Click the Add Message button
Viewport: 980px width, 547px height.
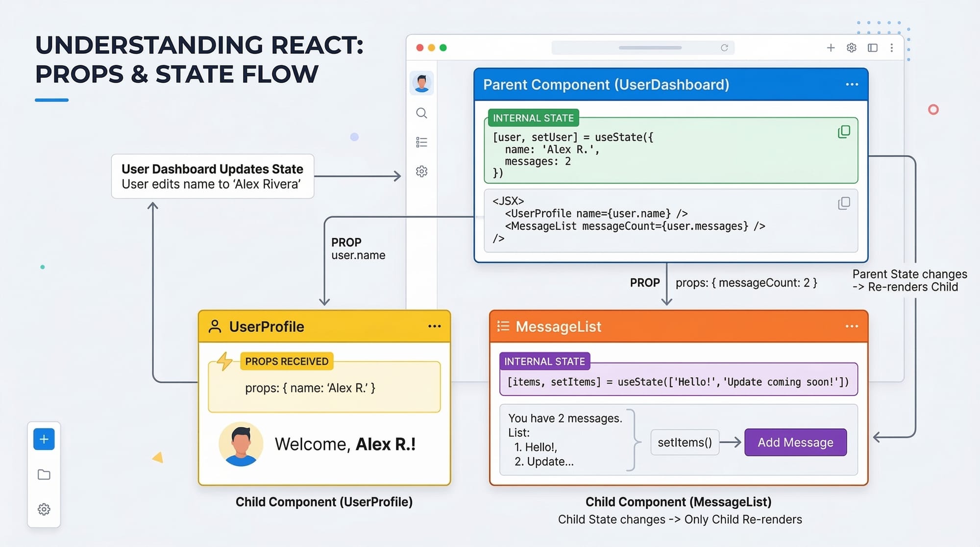tap(795, 442)
